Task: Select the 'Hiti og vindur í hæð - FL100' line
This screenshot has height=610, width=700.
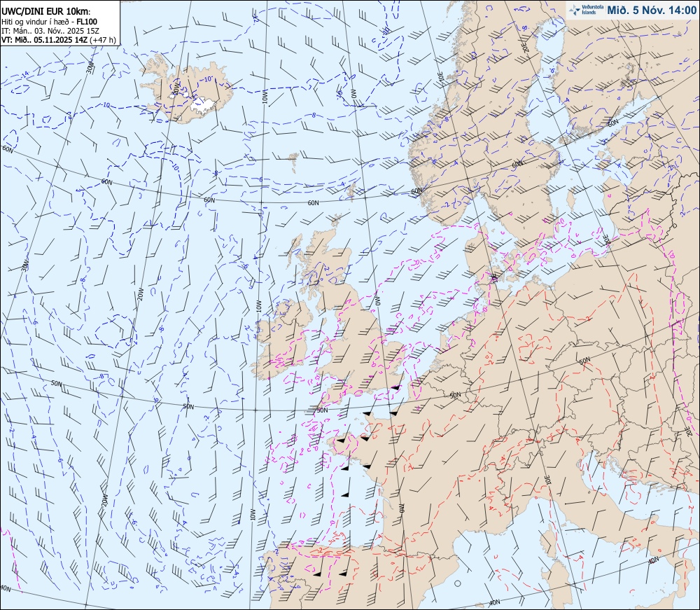Action: click(50, 22)
